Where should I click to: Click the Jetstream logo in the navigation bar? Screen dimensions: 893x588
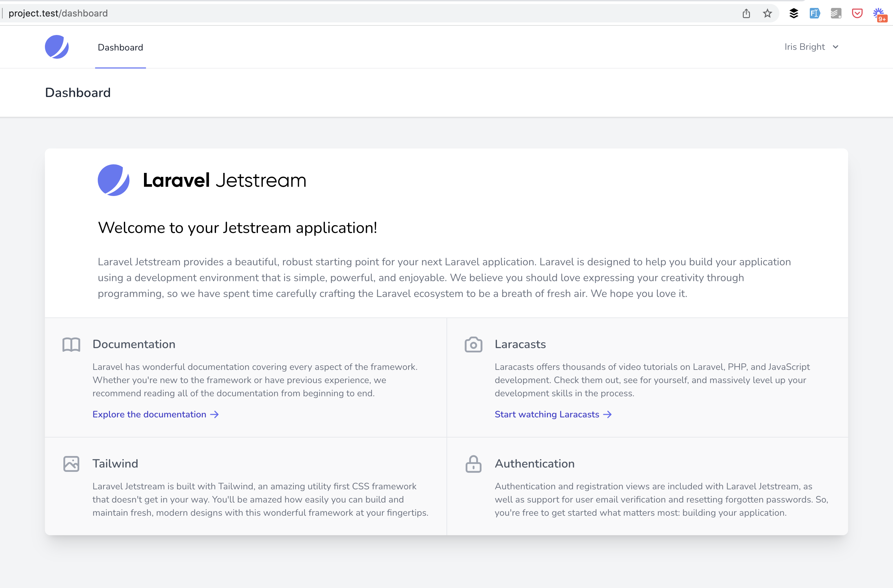57,47
